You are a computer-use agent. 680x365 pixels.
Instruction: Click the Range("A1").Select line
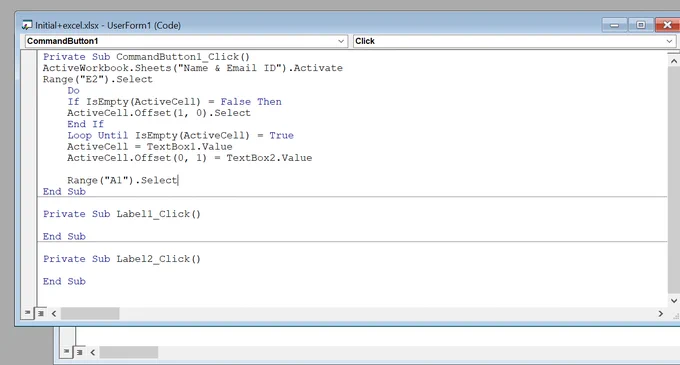tap(122, 180)
